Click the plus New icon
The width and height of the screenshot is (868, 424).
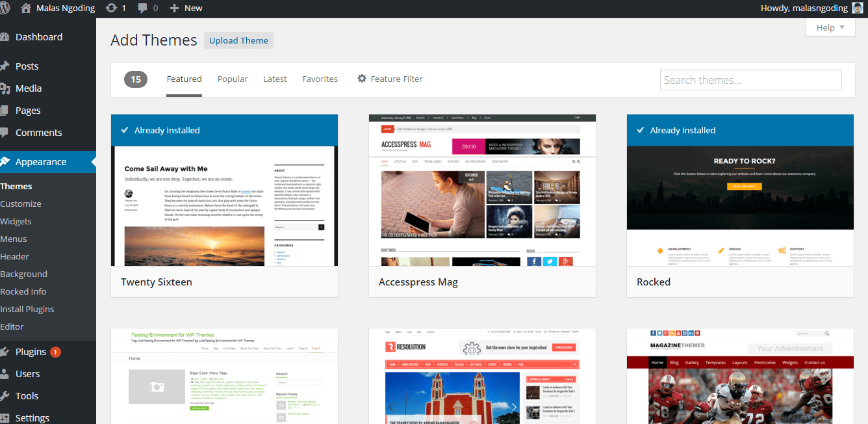click(x=174, y=8)
